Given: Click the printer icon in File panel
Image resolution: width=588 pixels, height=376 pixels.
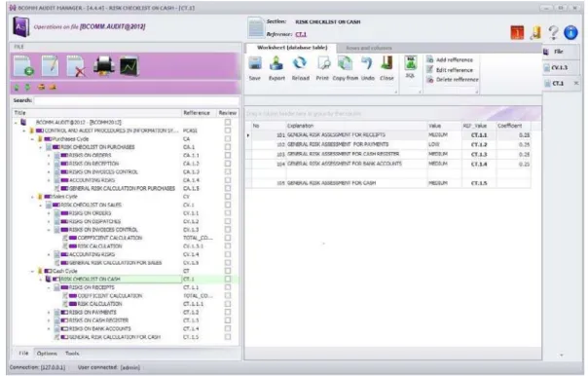Looking at the screenshot, I should coord(103,66).
